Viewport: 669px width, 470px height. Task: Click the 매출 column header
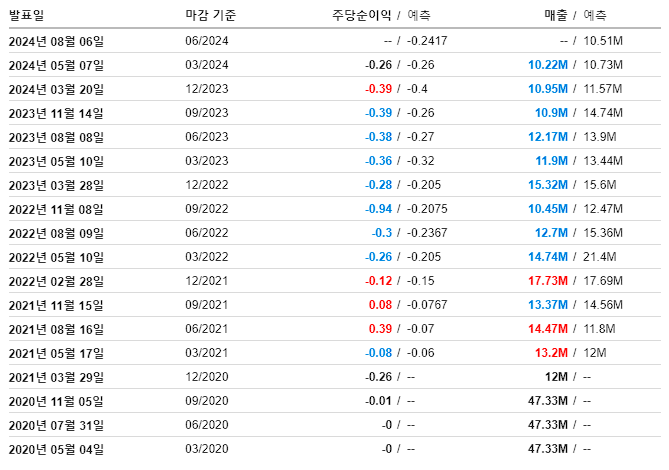pos(556,15)
